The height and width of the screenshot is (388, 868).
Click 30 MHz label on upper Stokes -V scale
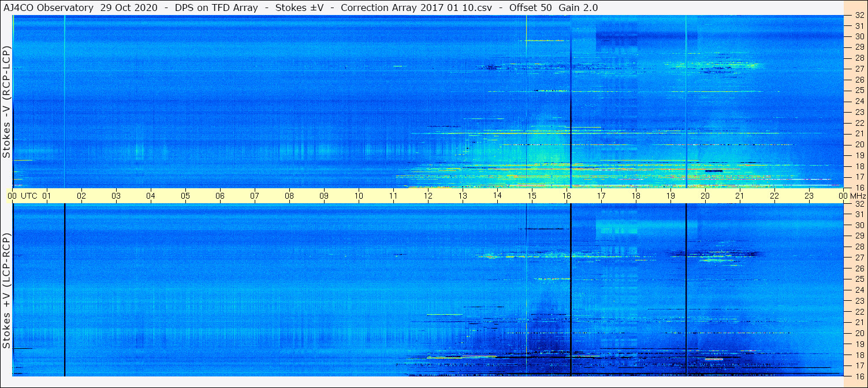(x=859, y=36)
